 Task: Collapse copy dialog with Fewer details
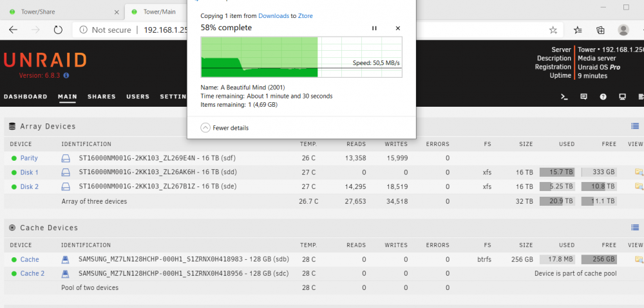225,128
